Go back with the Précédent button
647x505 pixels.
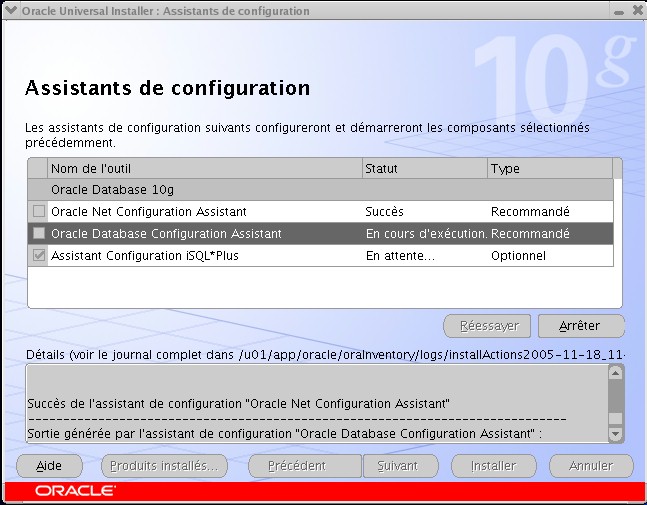[305, 466]
